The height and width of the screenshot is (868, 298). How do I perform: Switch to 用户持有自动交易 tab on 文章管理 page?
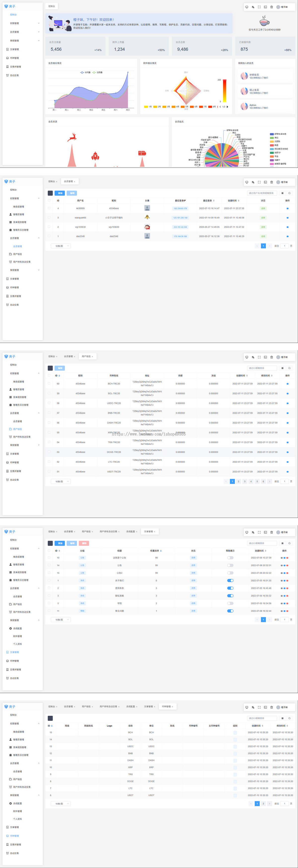(108, 531)
